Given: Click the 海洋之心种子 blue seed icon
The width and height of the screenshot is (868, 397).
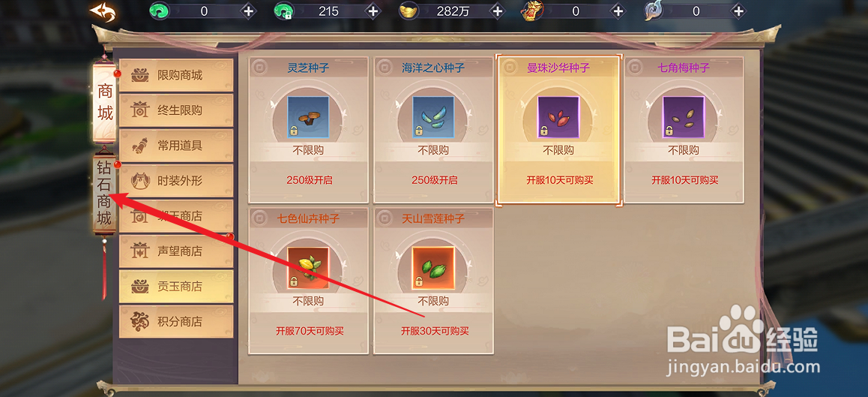Looking at the screenshot, I should 433,117.
